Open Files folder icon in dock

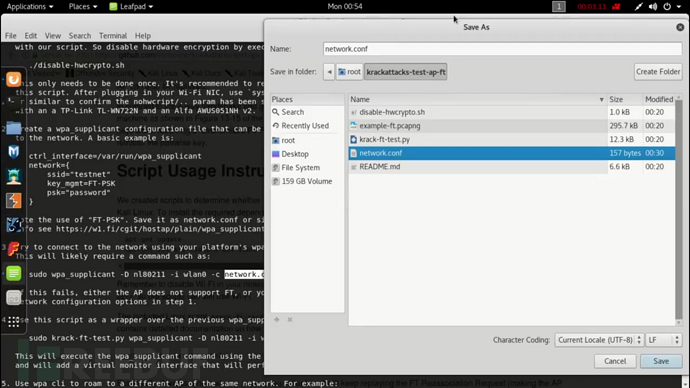tap(14, 128)
